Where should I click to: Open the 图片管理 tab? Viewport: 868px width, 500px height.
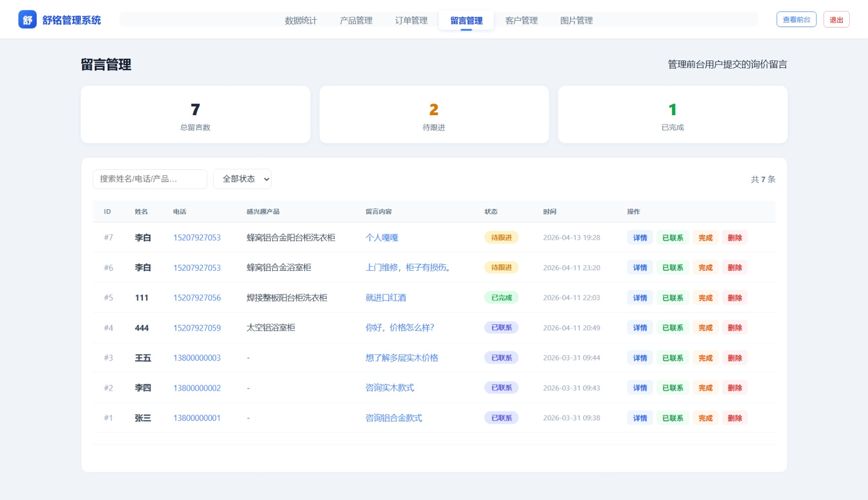click(x=577, y=21)
